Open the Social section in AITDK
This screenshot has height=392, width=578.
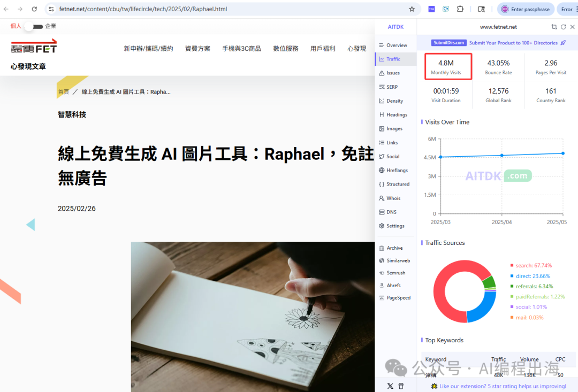pos(396,157)
